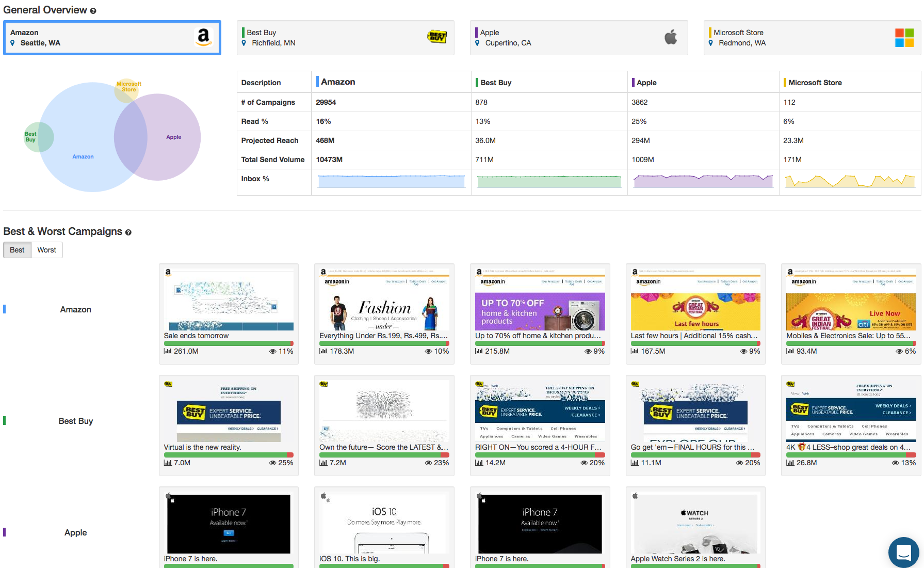Image resolution: width=924 pixels, height=568 pixels.
Task: Select the Amazon company card
Action: click(x=112, y=38)
